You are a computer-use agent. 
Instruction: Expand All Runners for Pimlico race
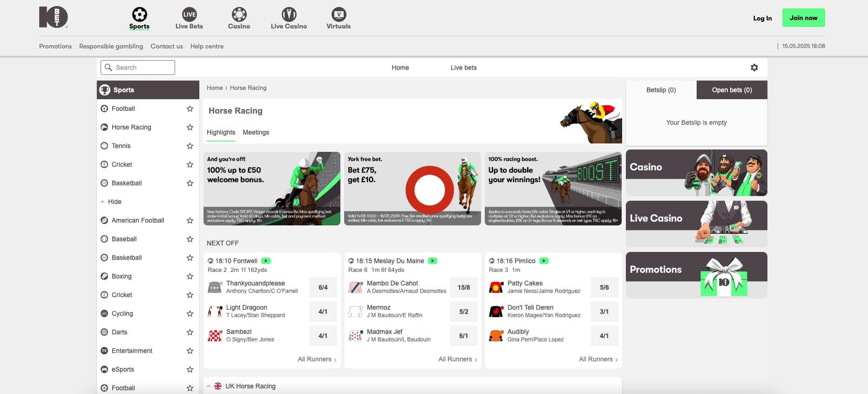pyautogui.click(x=598, y=359)
